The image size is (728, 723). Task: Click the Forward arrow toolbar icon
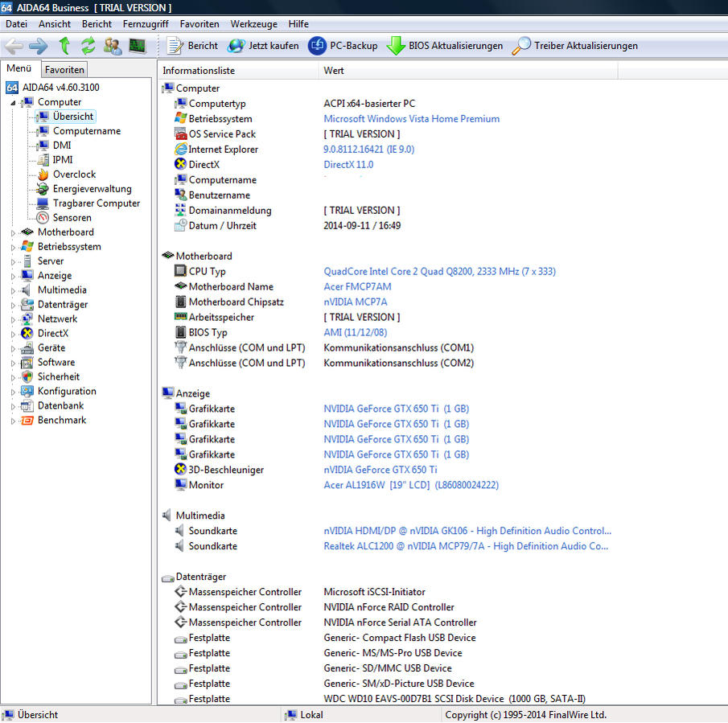(38, 46)
